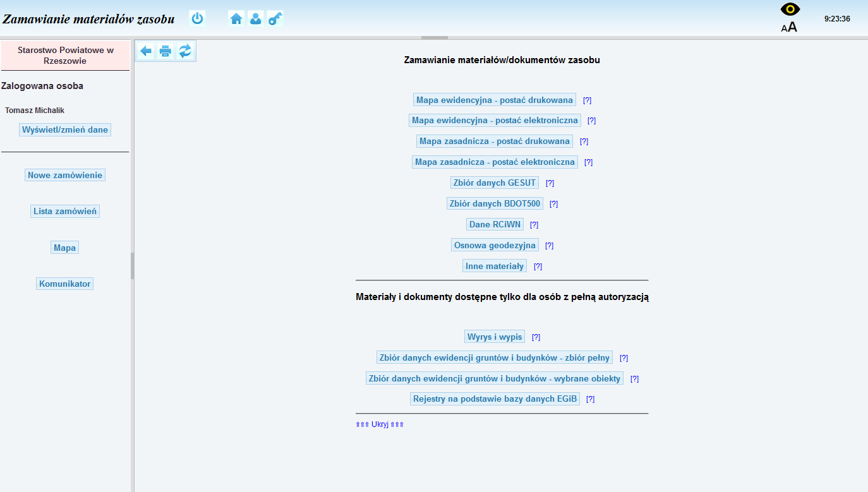Collapse section using Ukryj link
Screen dimensions: 868x492
pos(380,424)
